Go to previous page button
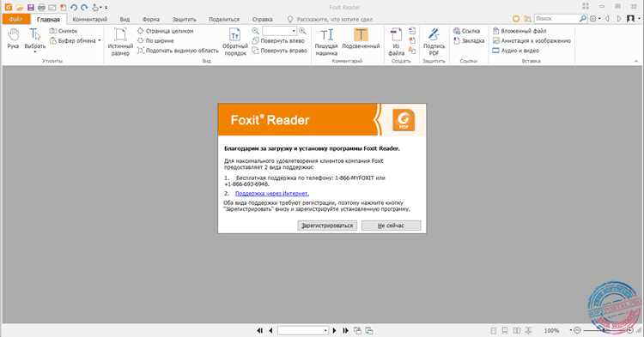 pos(270,330)
